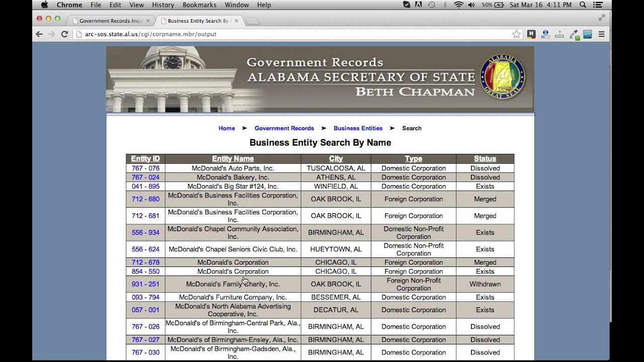Open the Chrome application menu
Screen dimensions: 644x362
[x=69, y=5]
